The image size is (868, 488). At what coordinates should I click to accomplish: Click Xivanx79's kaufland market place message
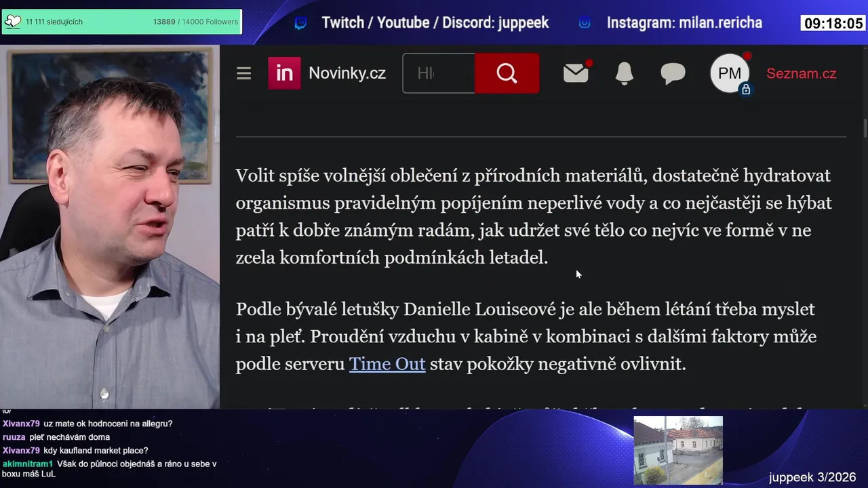(96, 451)
